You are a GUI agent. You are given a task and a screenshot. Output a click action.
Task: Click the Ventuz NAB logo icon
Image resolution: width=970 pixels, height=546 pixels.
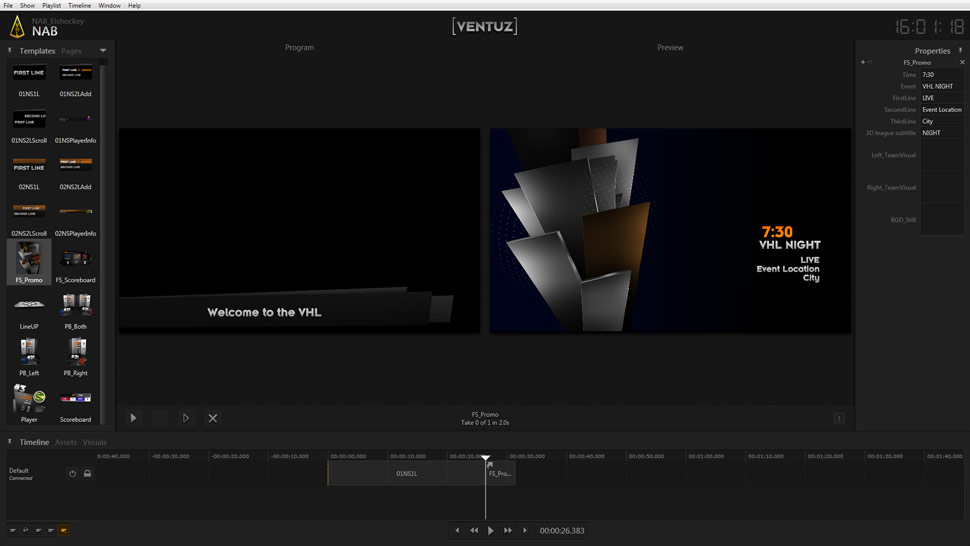point(16,27)
